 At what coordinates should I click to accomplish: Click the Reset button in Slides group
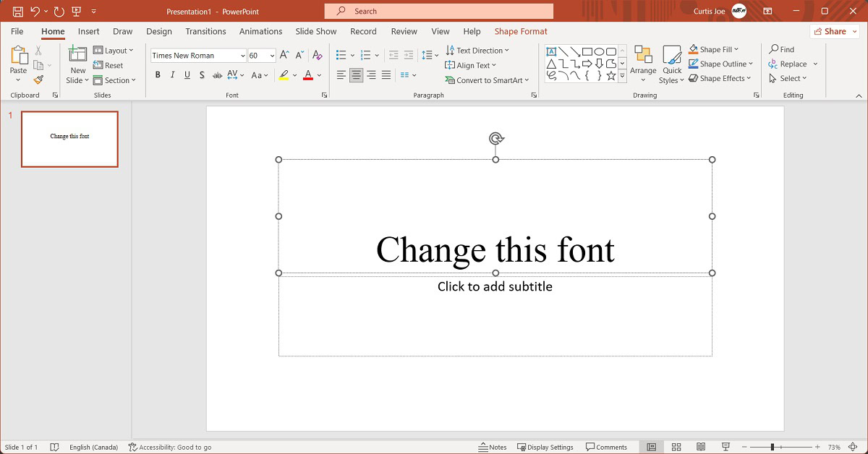pyautogui.click(x=109, y=65)
